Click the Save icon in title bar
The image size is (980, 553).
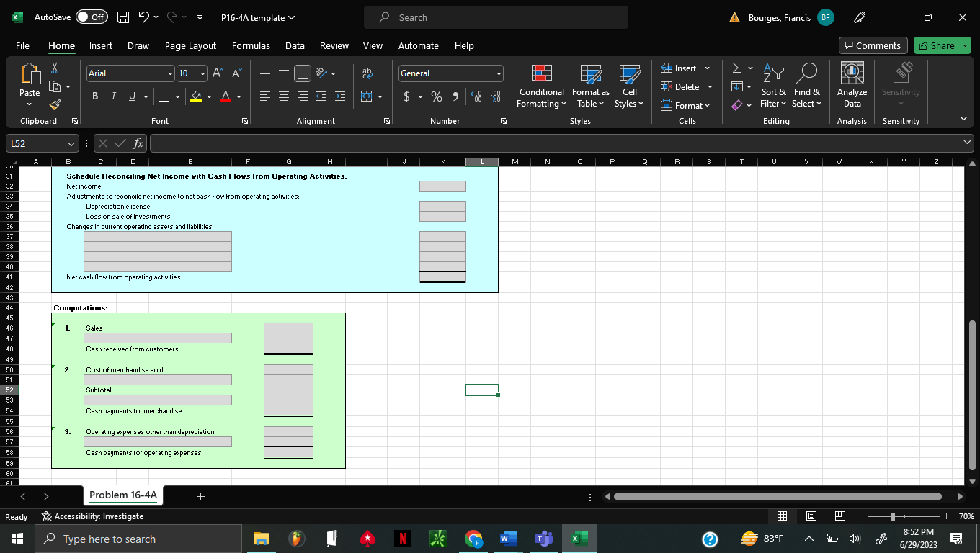pos(123,17)
